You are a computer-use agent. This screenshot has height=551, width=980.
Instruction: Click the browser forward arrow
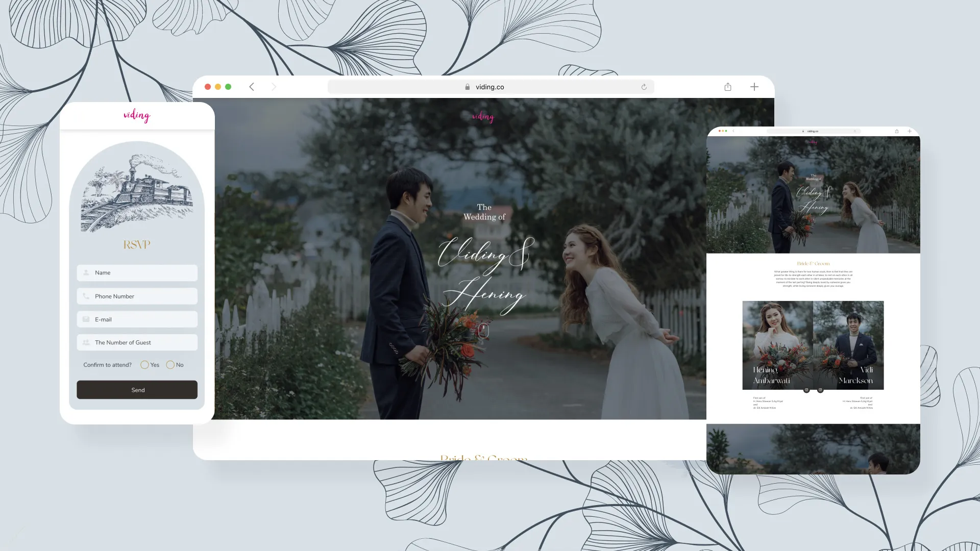coord(274,87)
